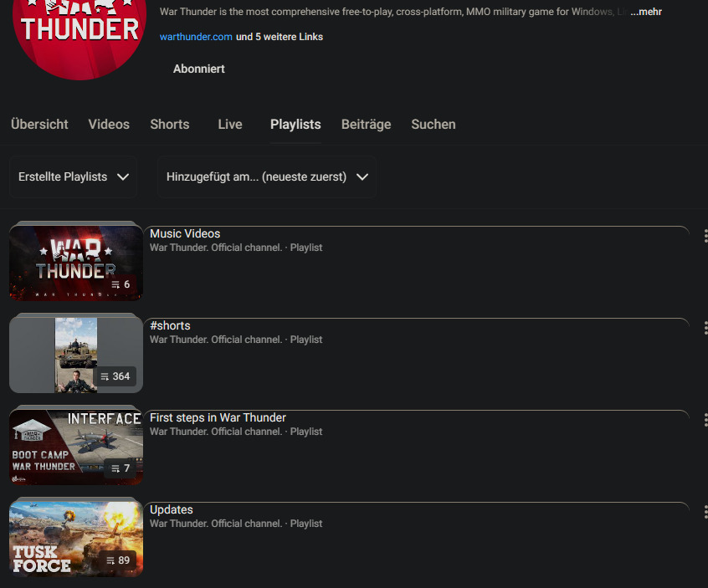Screen dimensions: 708x588
Task: Click three-dot menu for Music Videos playlist
Action: (705, 236)
